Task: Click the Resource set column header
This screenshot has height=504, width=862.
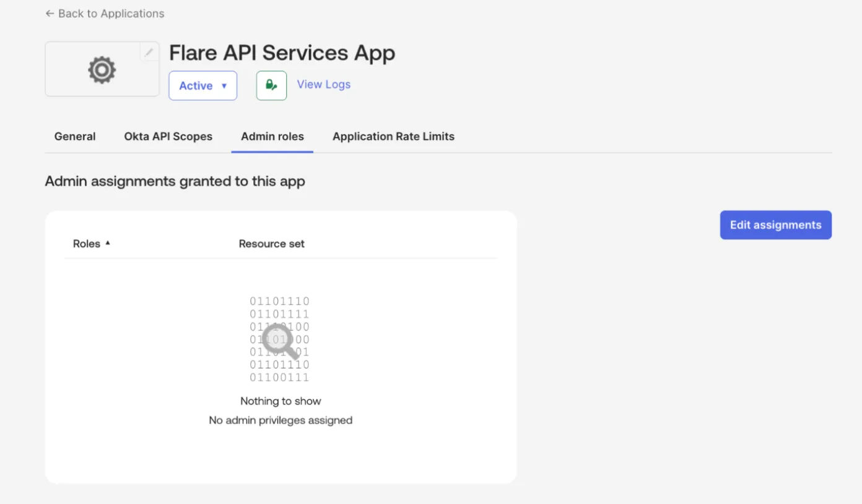Action: click(x=271, y=243)
